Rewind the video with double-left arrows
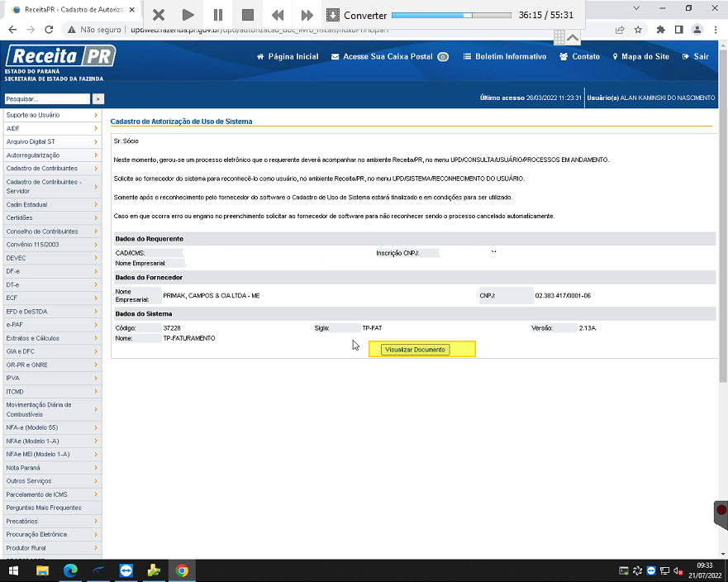The image size is (728, 582). point(278,15)
